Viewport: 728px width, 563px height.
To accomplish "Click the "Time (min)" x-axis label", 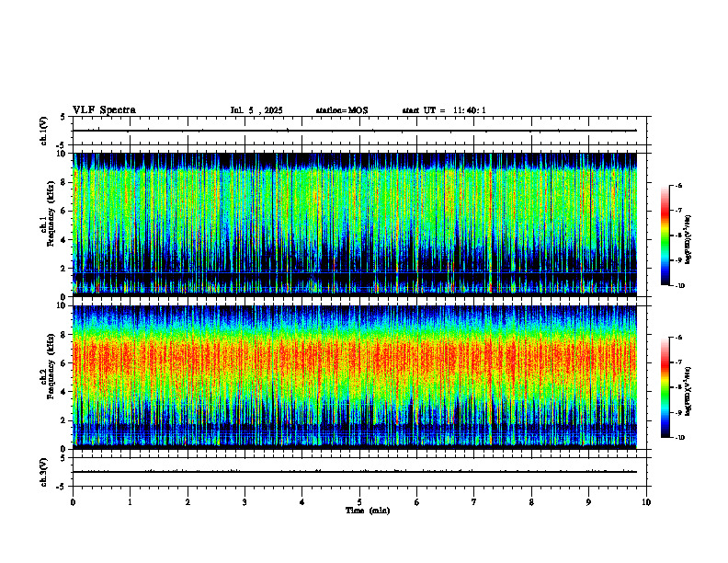I will click(x=368, y=511).
